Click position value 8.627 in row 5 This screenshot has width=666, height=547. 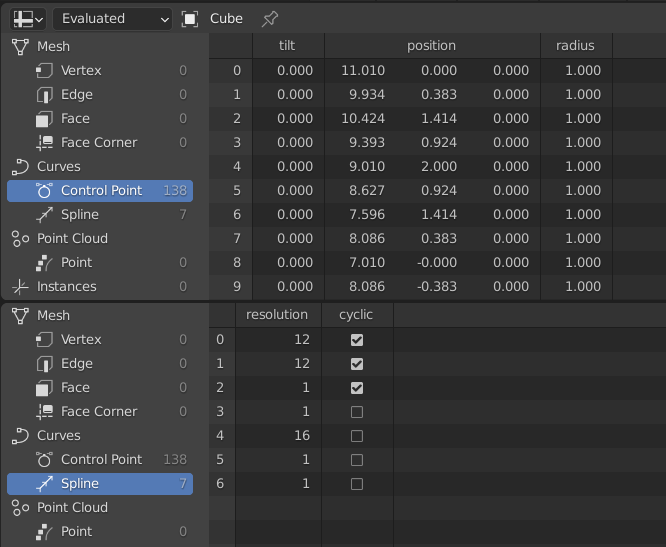point(367,191)
